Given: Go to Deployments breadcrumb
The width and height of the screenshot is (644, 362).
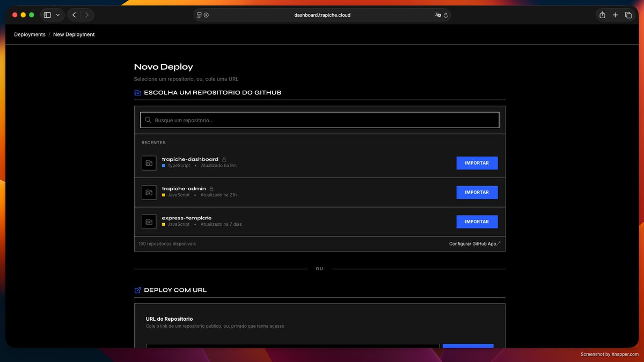Looking at the screenshot, I should pyautogui.click(x=30, y=34).
